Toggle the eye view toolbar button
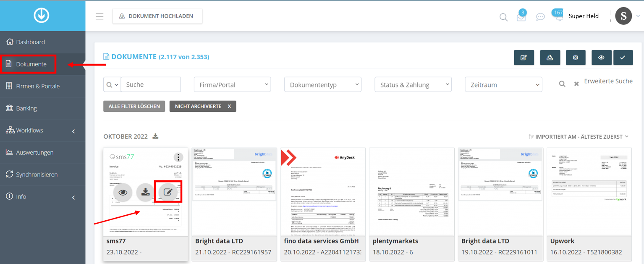 602,58
